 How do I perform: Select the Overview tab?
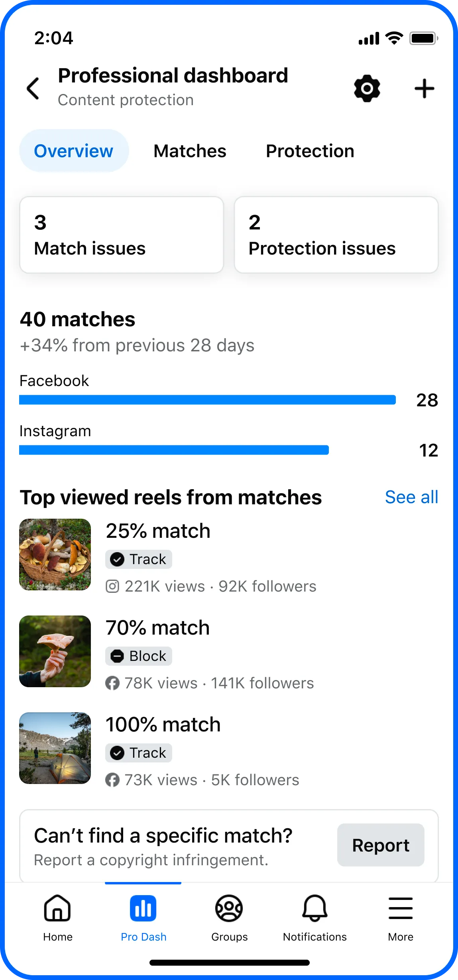[x=74, y=151]
